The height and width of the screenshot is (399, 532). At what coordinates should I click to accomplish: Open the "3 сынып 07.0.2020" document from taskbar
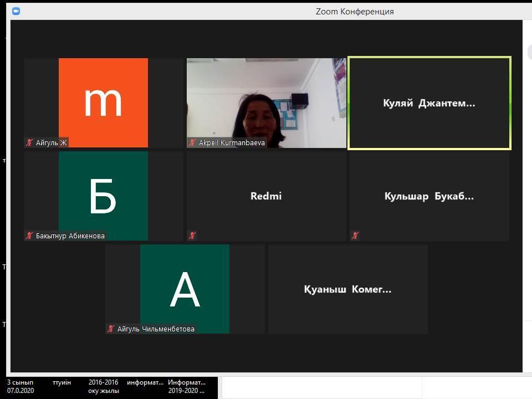point(19,386)
